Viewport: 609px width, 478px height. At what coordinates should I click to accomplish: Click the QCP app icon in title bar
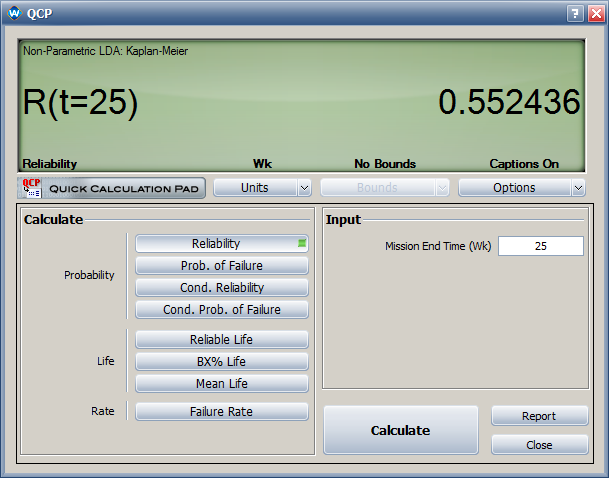point(14,13)
